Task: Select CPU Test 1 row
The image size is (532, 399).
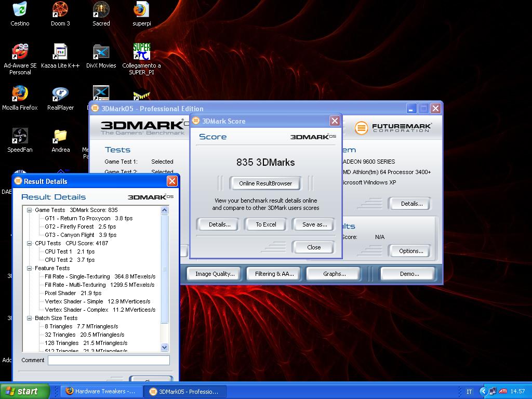Action: [70, 251]
